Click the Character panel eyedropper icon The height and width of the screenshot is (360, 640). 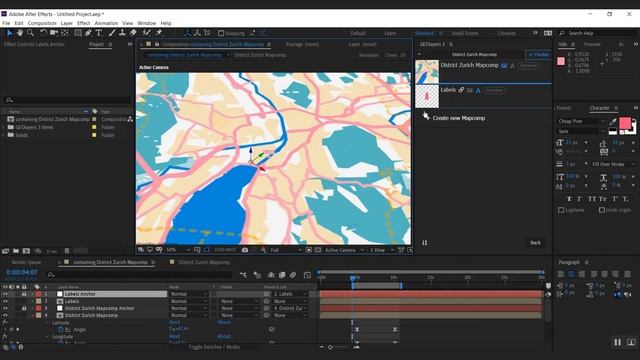(613, 122)
